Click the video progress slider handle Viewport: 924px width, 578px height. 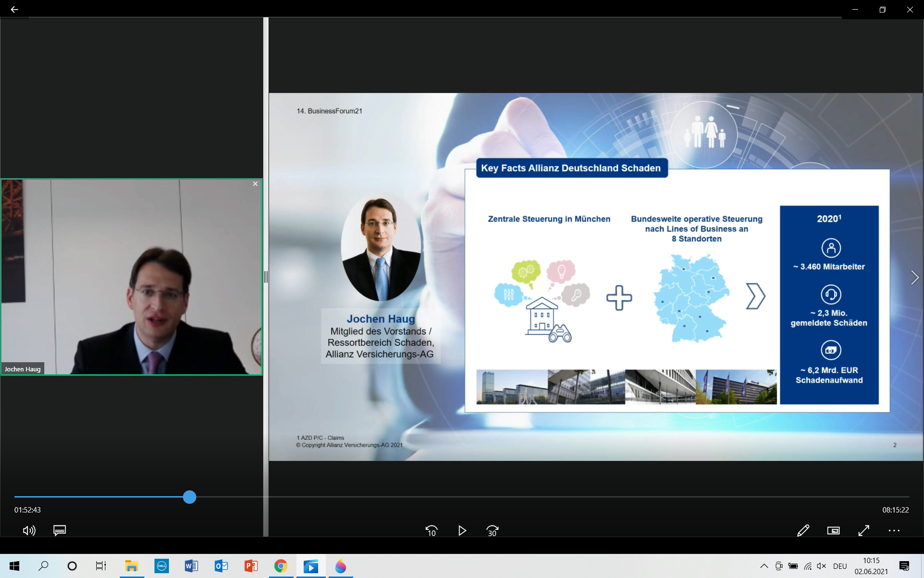tap(190, 497)
